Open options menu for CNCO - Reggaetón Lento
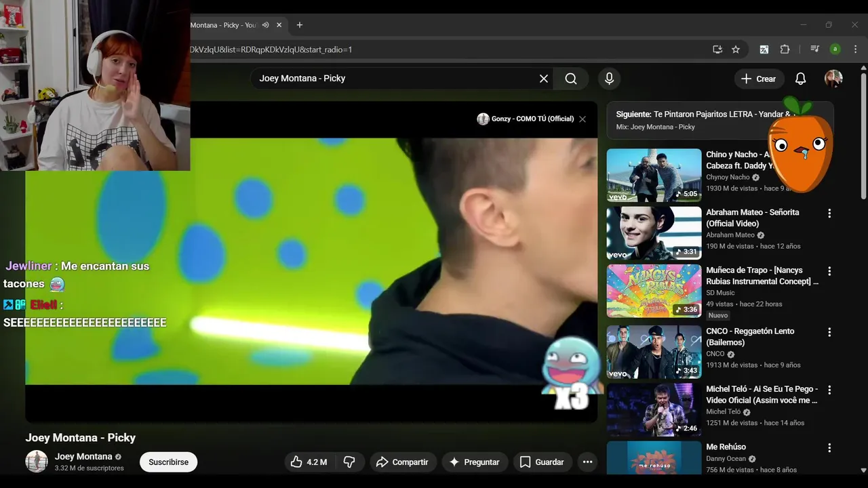 [x=829, y=332]
